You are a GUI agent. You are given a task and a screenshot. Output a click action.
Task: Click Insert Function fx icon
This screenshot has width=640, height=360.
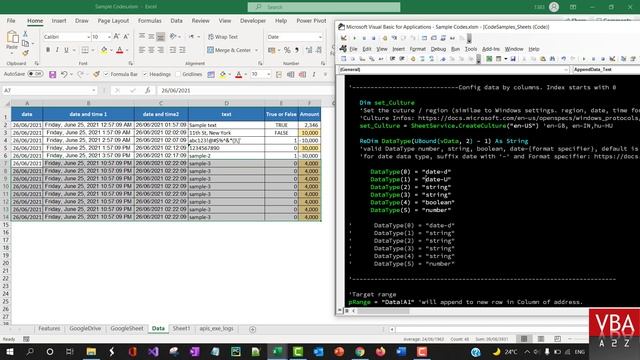[148, 90]
